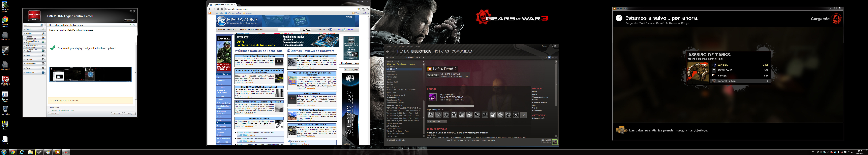Open the TIENDA tab in Steam

403,51
